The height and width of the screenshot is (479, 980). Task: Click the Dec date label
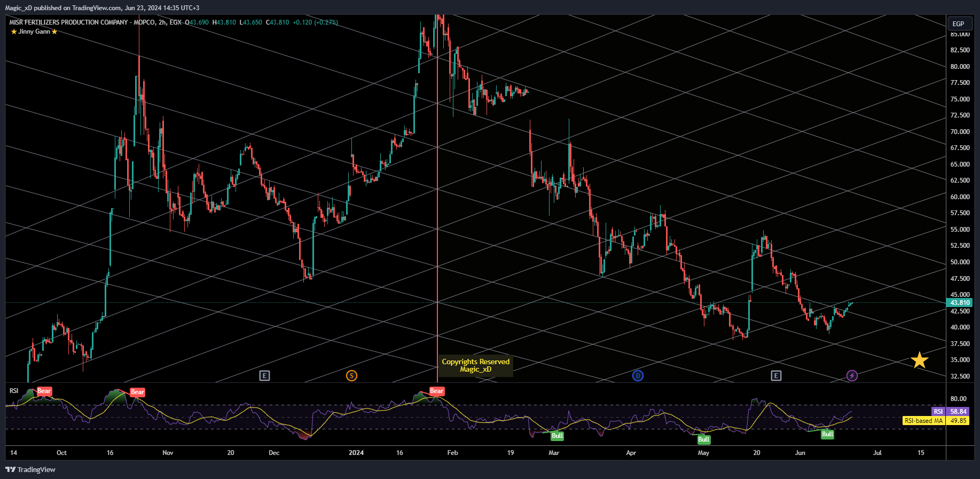pos(274,453)
